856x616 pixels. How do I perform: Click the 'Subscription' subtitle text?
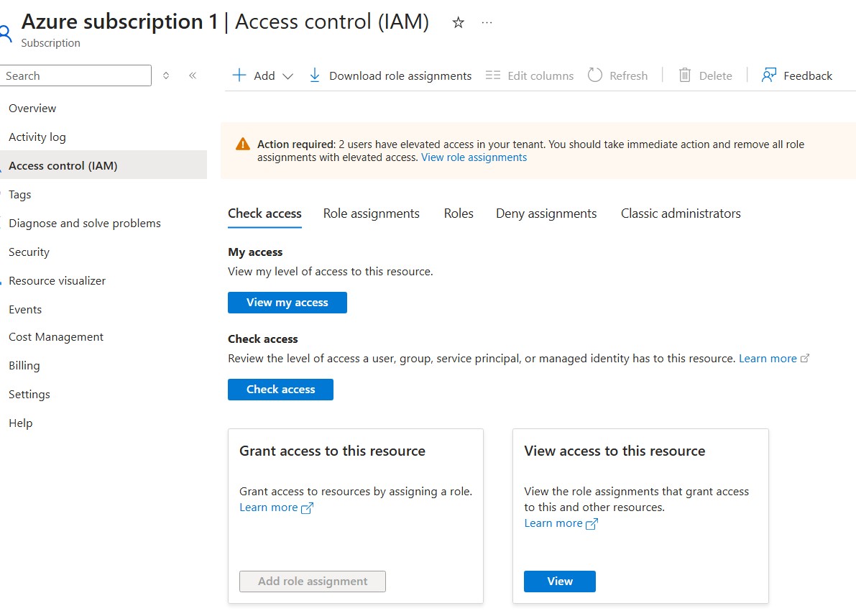click(51, 43)
